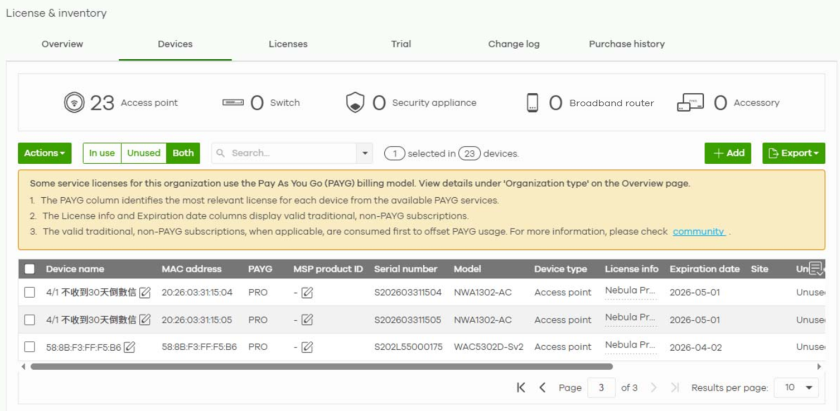Click MAC address 20:26:03:31:15:04
Viewport: 840px width, 411px height.
click(197, 293)
